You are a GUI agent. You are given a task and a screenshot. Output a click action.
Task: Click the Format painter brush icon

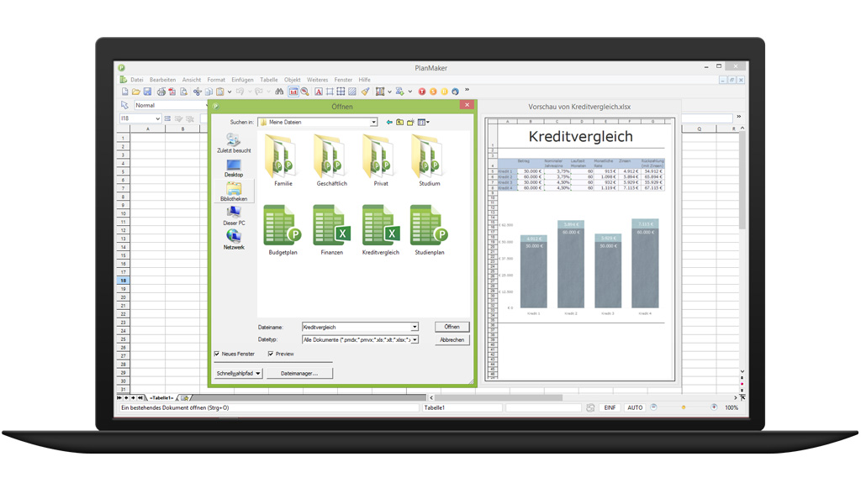click(365, 92)
